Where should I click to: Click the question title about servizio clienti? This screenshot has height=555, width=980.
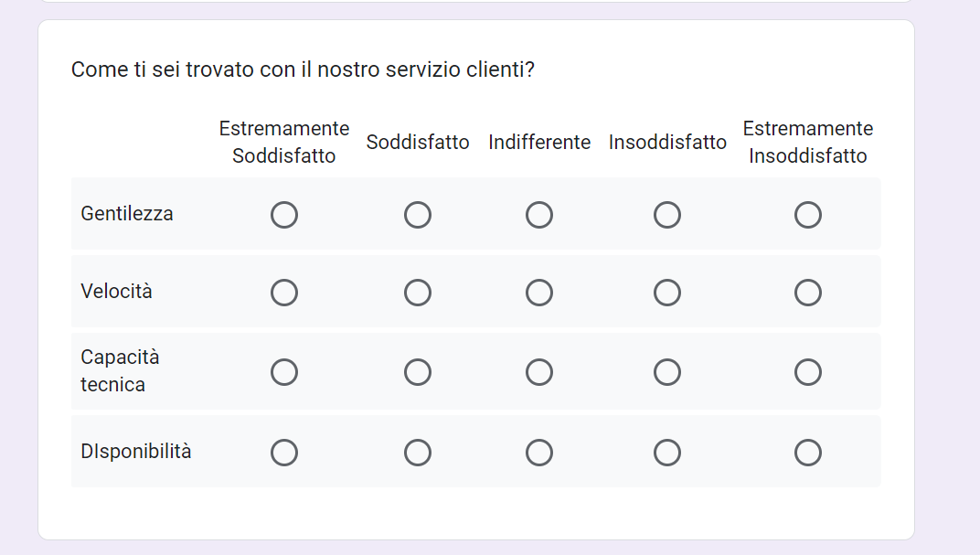303,69
